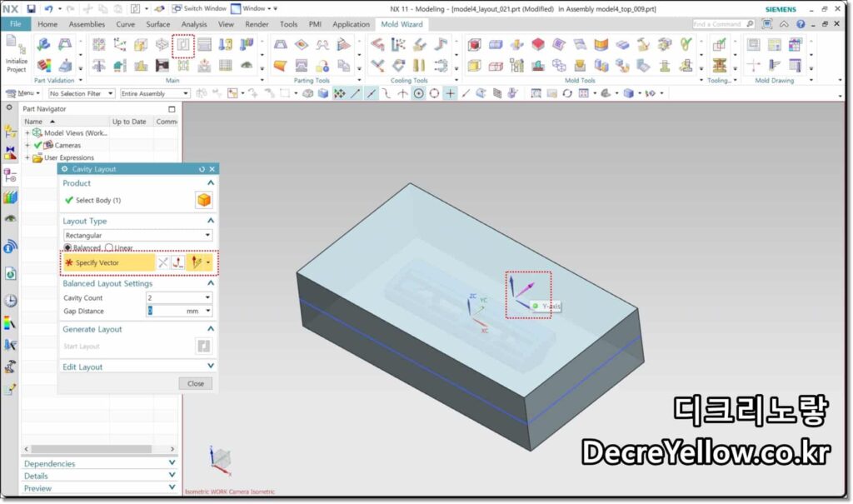Click the Part Navigator horizontal scrollbar

92,449
